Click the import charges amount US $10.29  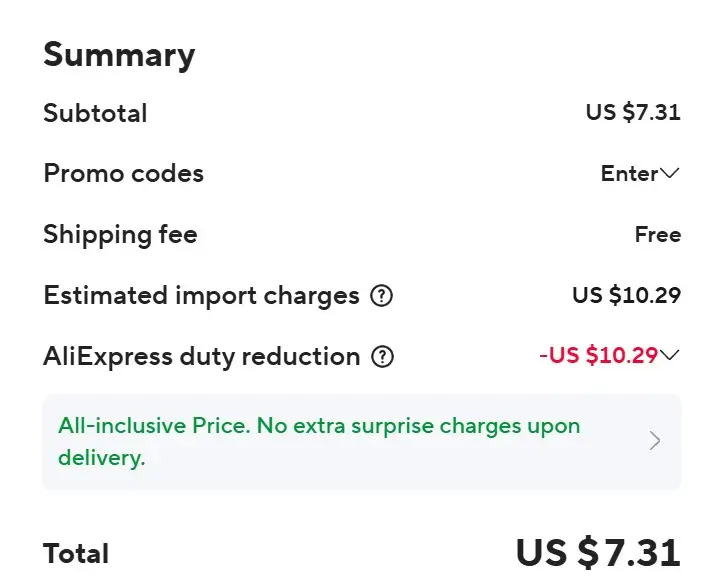point(626,295)
